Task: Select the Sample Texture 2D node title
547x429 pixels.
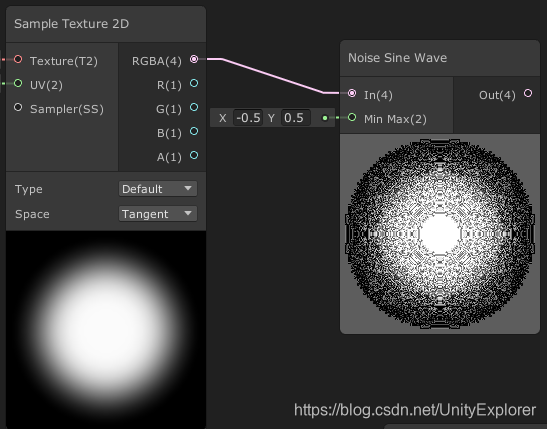Action: (72, 24)
